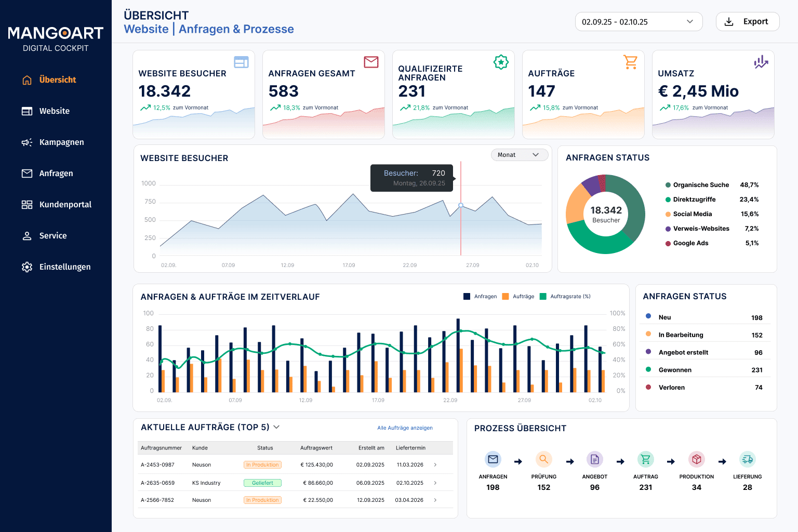Open the Alle Aufträge anzeigen link
Image resolution: width=798 pixels, height=532 pixels.
[405, 428]
